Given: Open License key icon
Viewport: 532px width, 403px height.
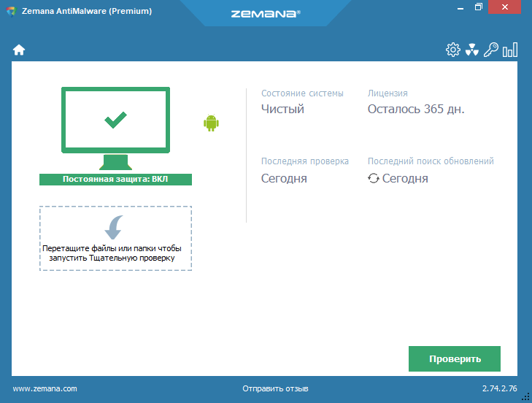Looking at the screenshot, I should (491, 50).
